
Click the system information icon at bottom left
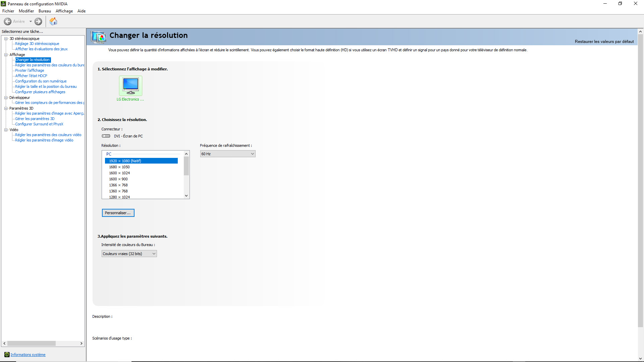(x=7, y=355)
